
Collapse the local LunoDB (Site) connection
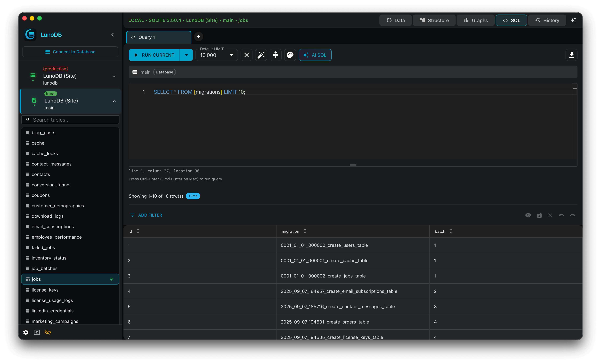point(114,101)
